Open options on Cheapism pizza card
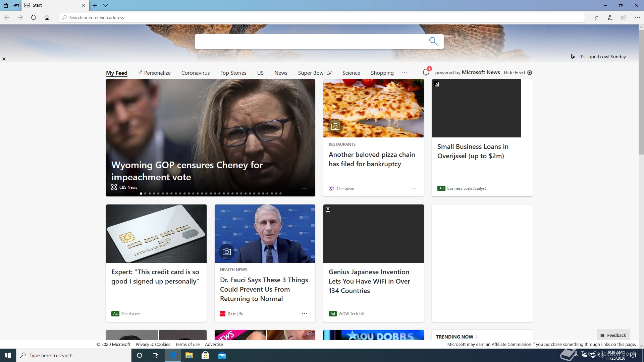 point(413,188)
